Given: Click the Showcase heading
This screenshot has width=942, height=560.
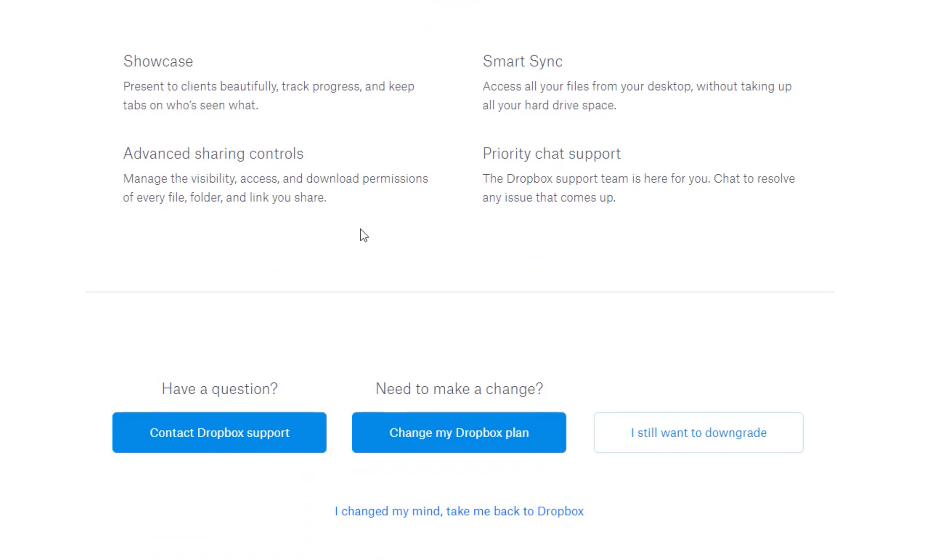Looking at the screenshot, I should point(158,61).
